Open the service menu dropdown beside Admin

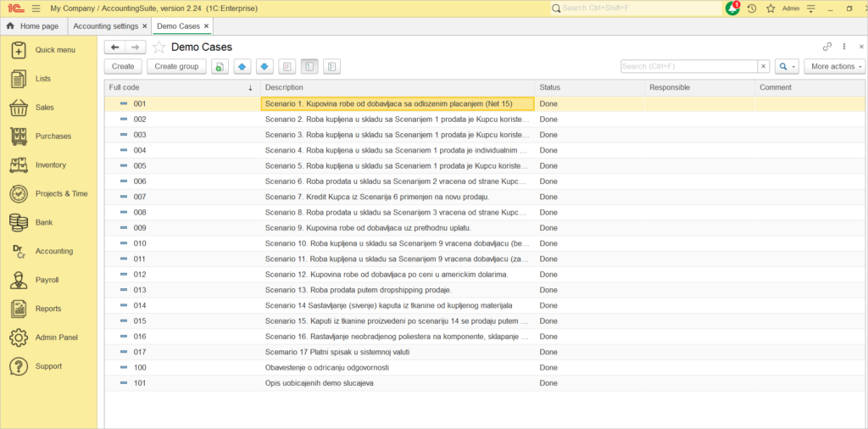(812, 8)
